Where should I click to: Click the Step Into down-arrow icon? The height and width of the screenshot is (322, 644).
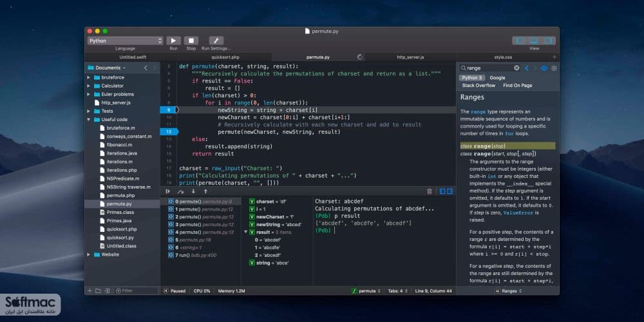(x=193, y=191)
